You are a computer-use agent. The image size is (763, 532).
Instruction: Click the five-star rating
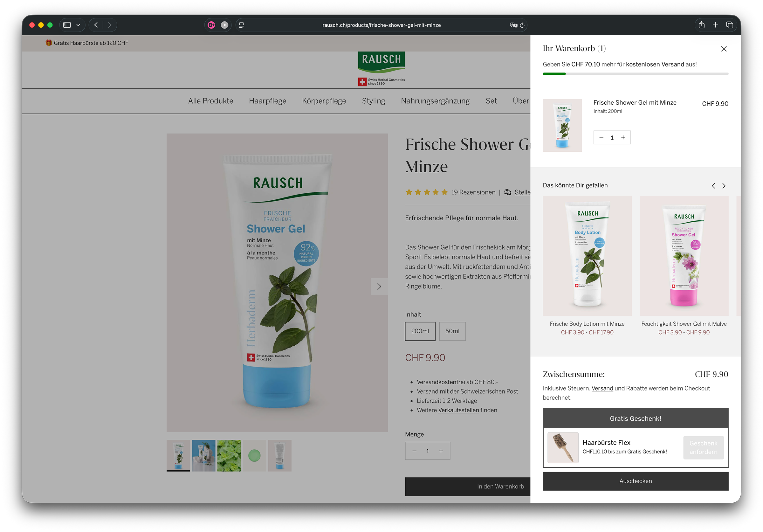pyautogui.click(x=426, y=192)
